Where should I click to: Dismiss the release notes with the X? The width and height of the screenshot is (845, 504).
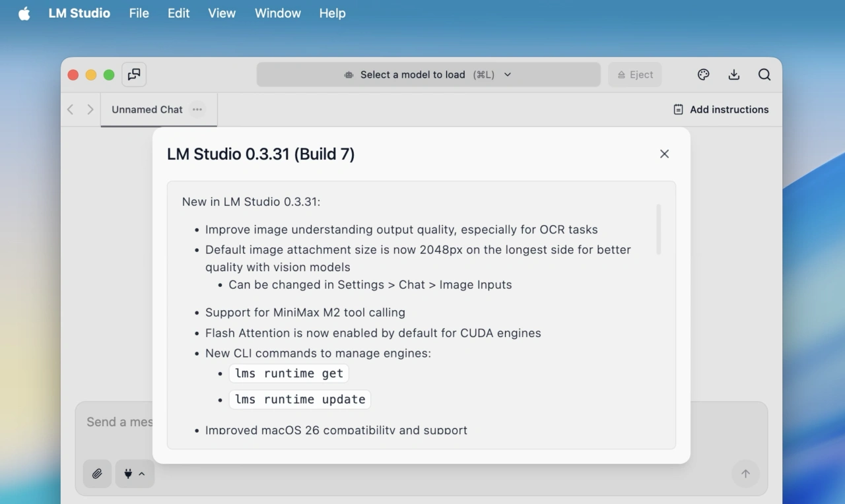click(x=664, y=154)
